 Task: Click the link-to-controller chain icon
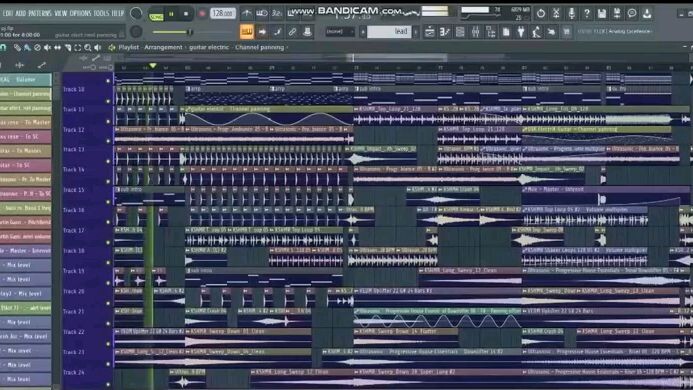292,31
